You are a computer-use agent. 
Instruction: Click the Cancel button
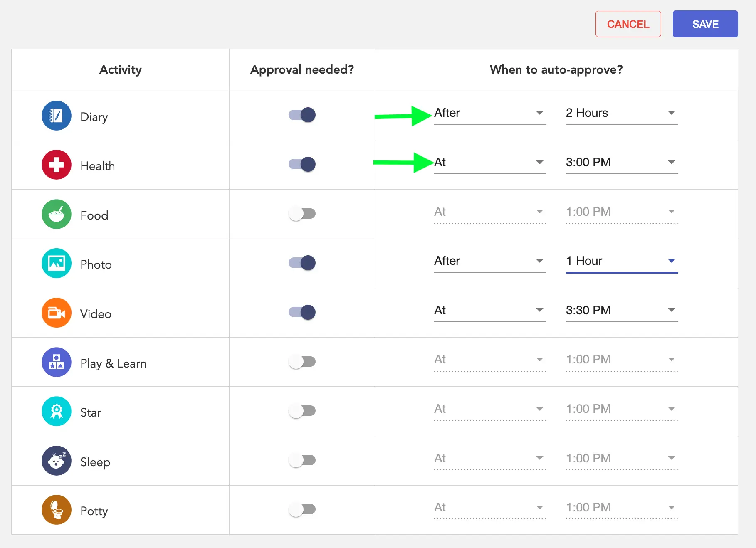tap(628, 24)
